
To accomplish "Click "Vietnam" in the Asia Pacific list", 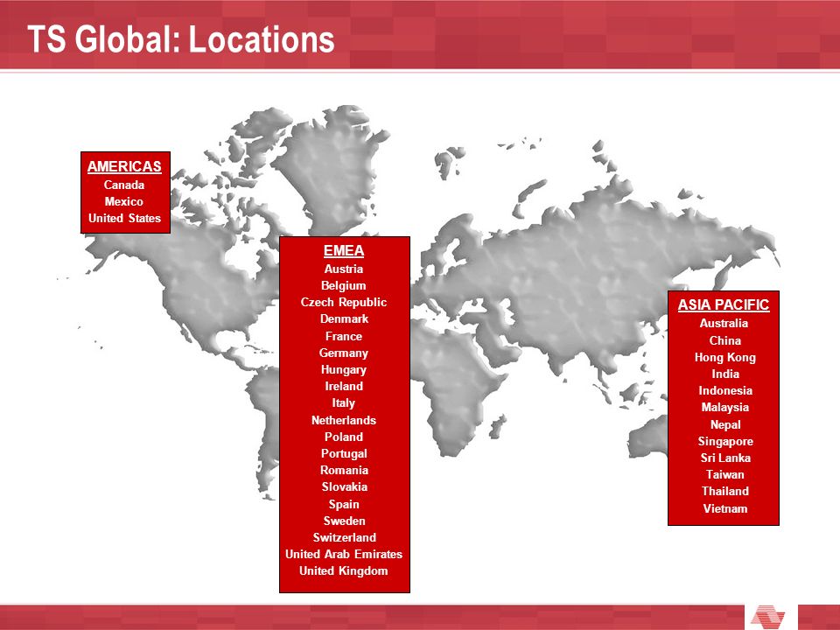I will point(725,508).
